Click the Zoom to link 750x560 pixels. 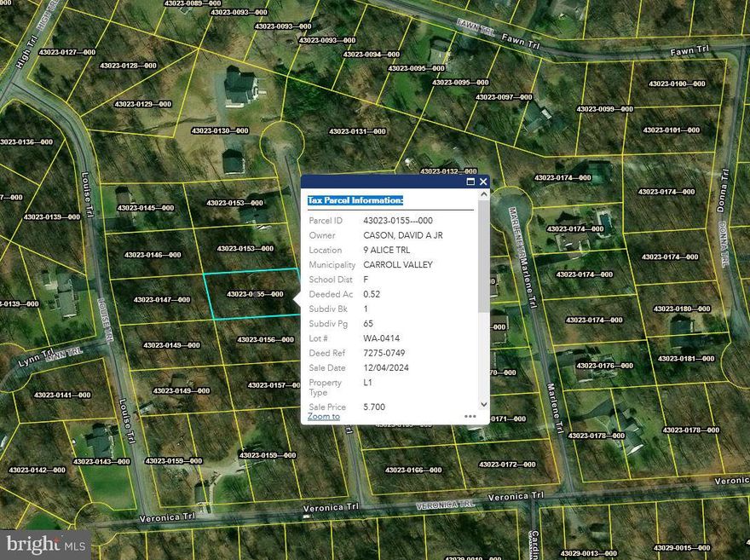click(x=323, y=416)
